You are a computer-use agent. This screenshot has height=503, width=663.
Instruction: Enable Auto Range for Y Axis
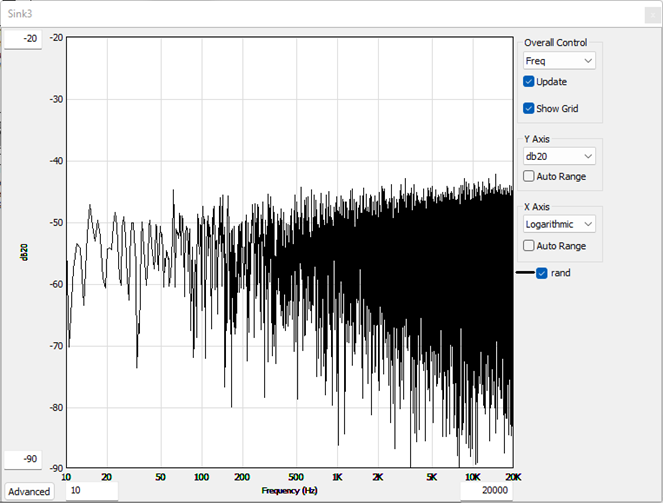pos(529,176)
